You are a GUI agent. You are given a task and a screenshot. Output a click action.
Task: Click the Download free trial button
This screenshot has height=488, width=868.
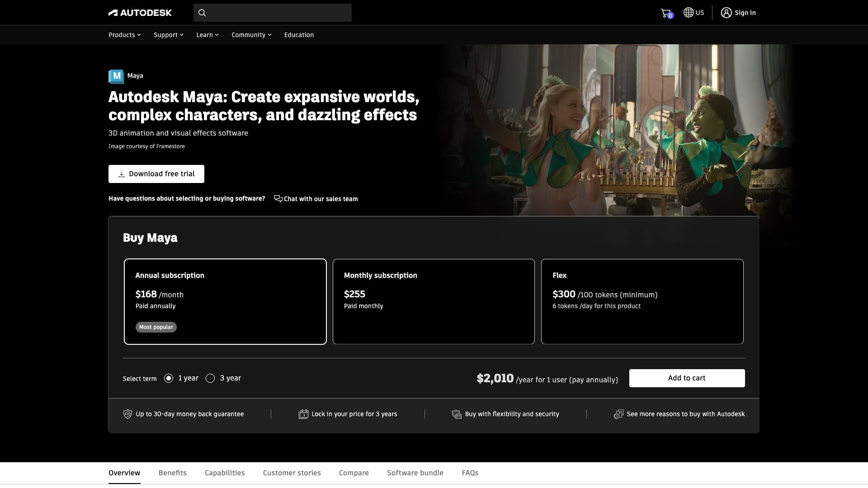(156, 174)
